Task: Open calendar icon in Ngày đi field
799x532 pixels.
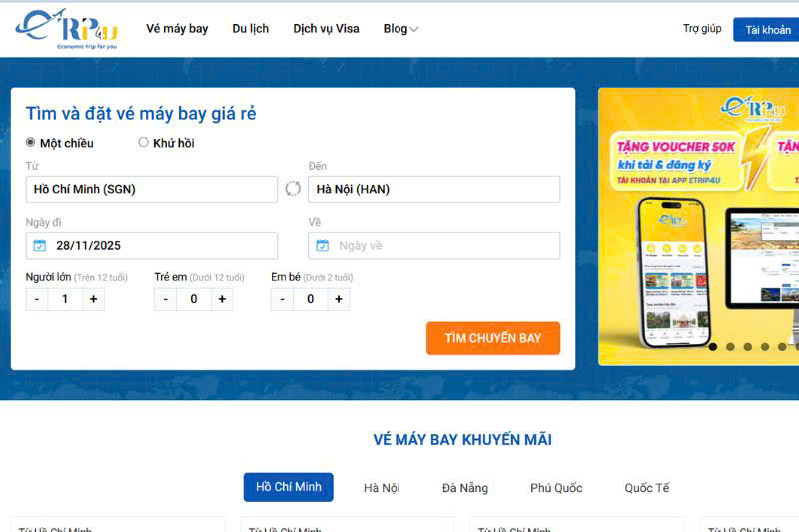Action: pyautogui.click(x=39, y=245)
